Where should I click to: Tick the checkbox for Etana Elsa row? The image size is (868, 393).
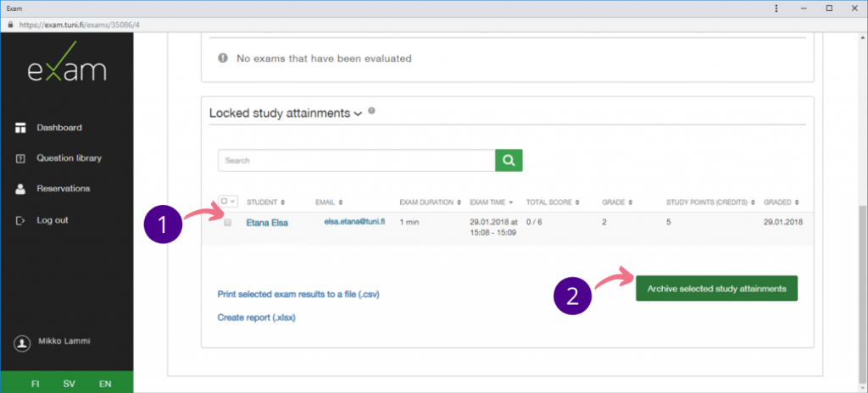pyautogui.click(x=227, y=223)
